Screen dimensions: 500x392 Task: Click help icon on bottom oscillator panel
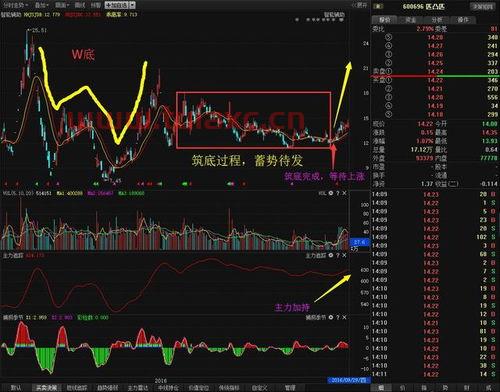[338, 317]
